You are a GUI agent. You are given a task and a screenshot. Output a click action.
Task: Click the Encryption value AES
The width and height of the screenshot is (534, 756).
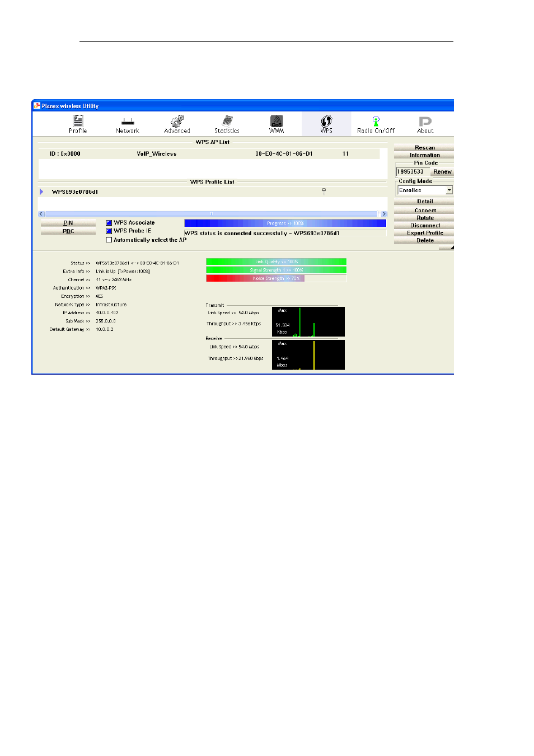point(99,296)
